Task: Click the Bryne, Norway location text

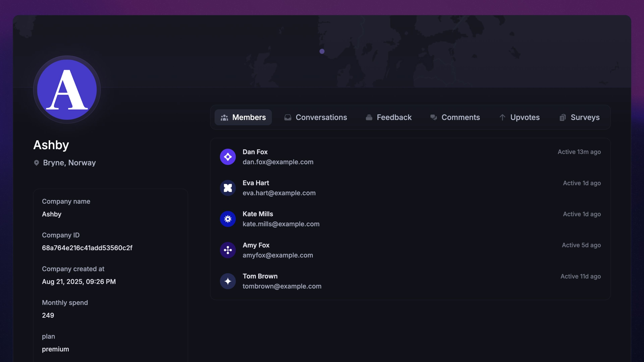Action: point(69,163)
